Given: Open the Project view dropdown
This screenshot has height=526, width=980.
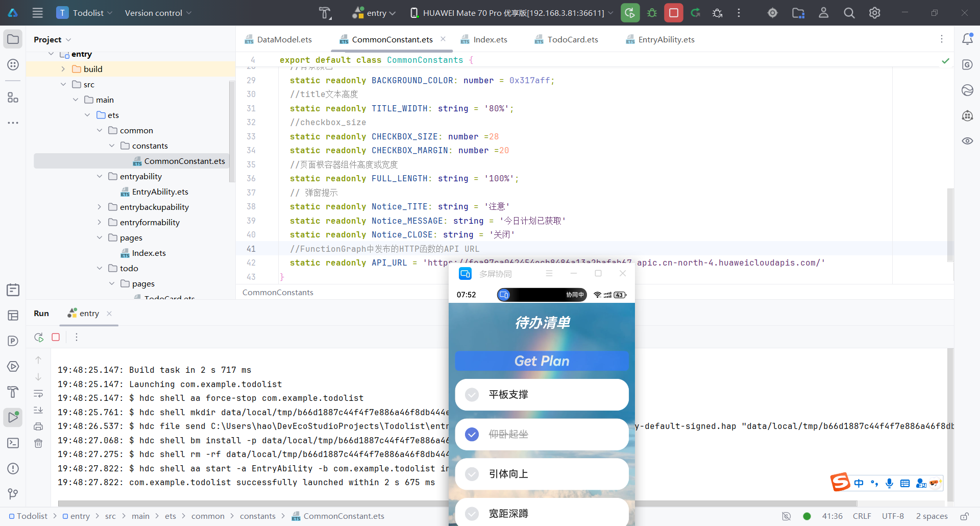Looking at the screenshot, I should click(x=52, y=39).
